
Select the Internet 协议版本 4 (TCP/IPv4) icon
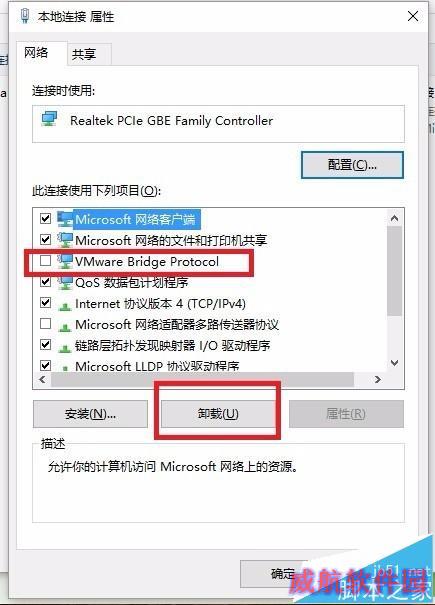(64, 306)
